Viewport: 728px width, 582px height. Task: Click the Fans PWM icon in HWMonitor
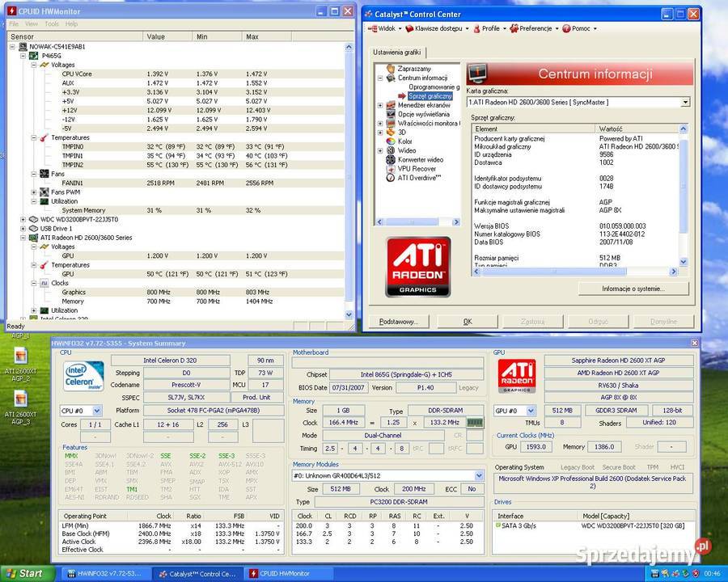point(44,192)
